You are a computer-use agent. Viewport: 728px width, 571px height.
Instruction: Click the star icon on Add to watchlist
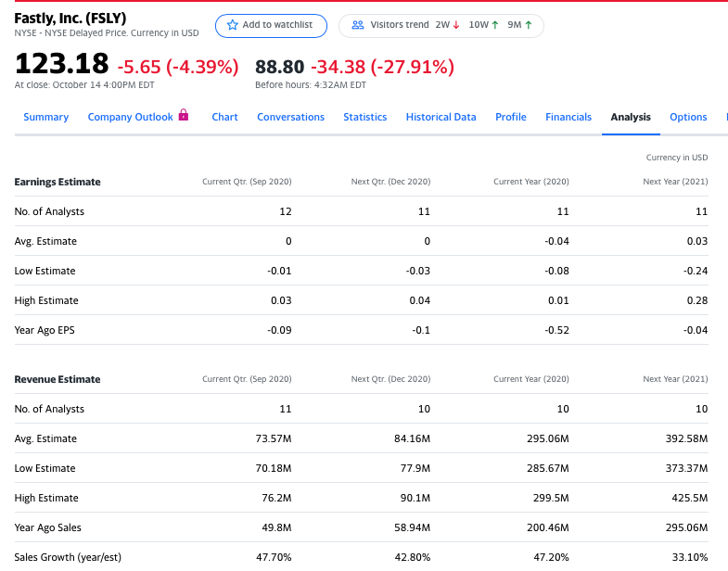[x=232, y=25]
